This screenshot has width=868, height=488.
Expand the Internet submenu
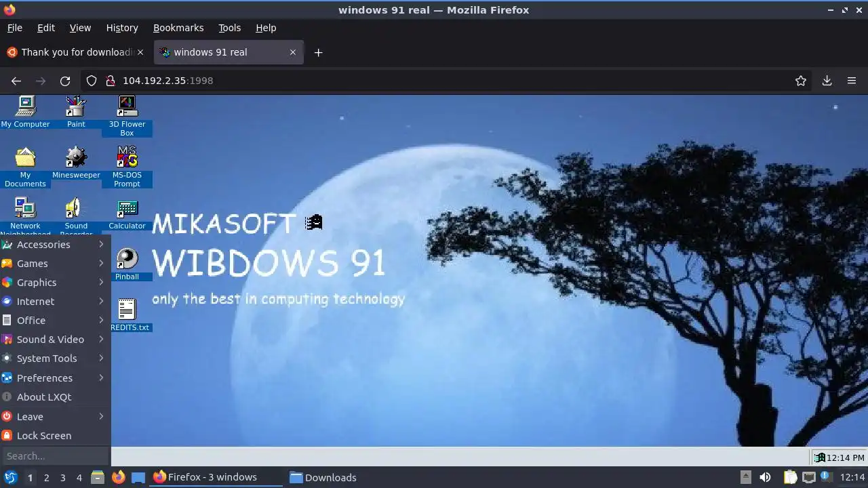(x=55, y=302)
